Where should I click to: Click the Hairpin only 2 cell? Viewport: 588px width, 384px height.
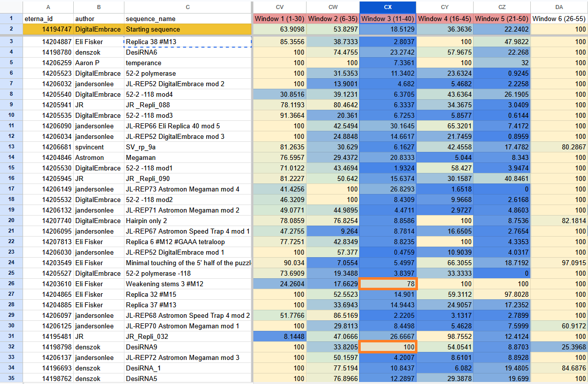(x=188, y=221)
